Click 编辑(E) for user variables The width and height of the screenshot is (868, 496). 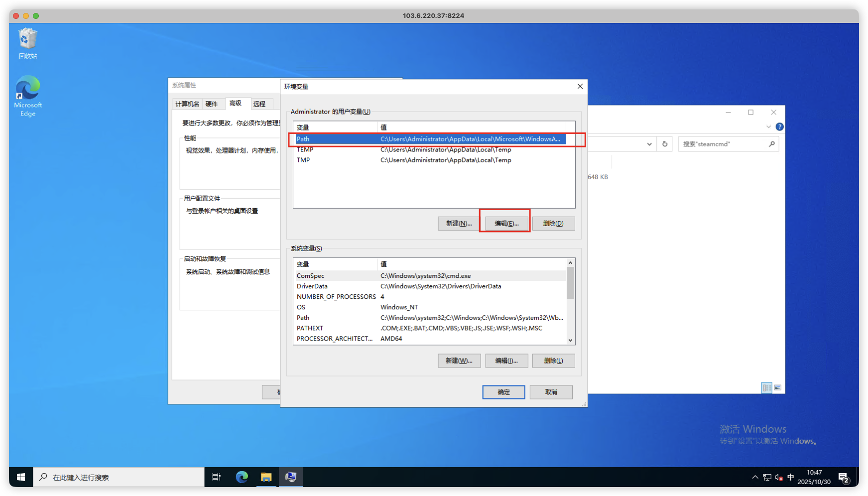click(506, 224)
